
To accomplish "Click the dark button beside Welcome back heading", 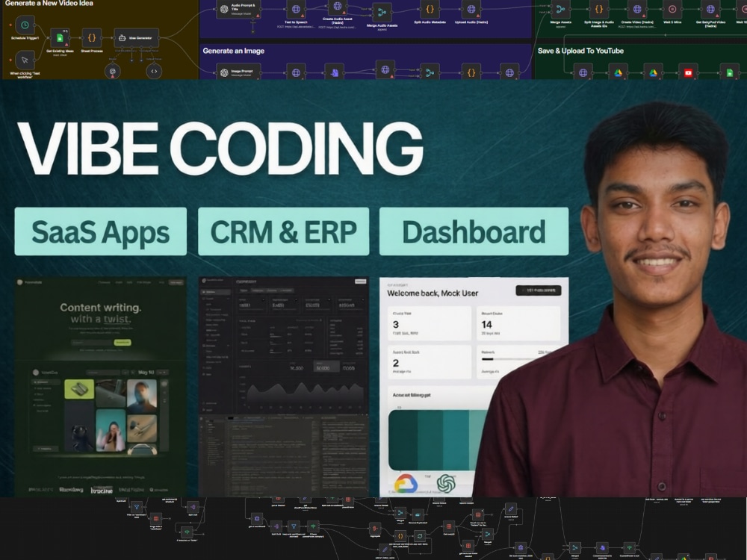I will point(539,290).
